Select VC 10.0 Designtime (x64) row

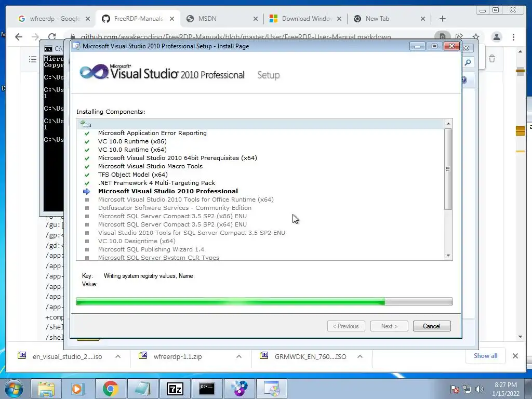coord(137,241)
